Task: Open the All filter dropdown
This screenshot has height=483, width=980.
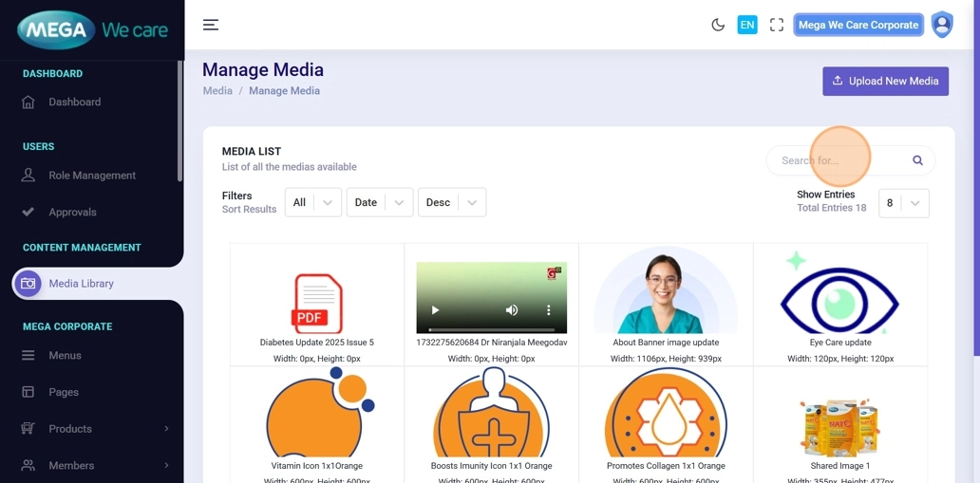Action: (x=312, y=202)
